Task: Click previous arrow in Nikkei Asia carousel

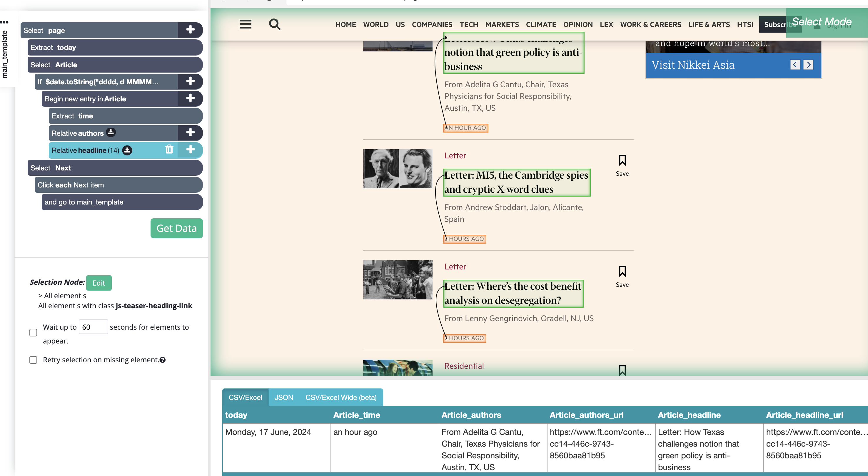Action: pyautogui.click(x=795, y=65)
